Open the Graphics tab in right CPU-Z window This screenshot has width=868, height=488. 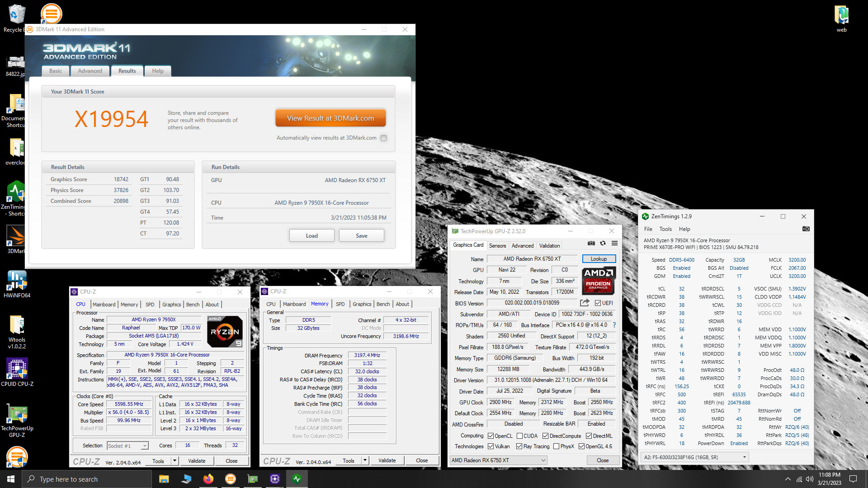click(x=362, y=304)
